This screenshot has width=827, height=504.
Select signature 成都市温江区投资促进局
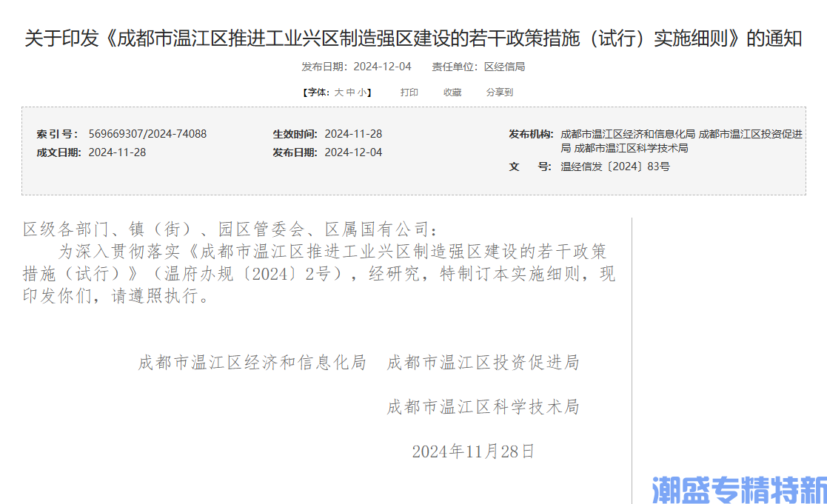[x=483, y=362]
